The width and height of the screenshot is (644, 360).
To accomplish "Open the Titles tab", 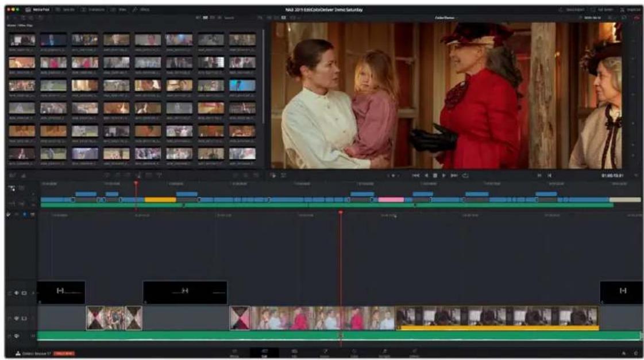I will click(119, 9).
